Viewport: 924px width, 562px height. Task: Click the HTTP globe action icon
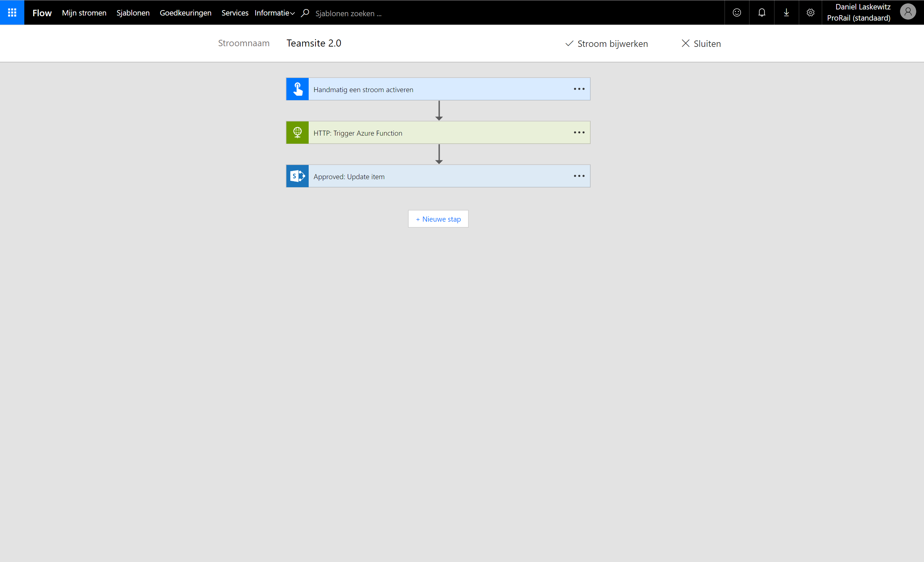(x=298, y=133)
